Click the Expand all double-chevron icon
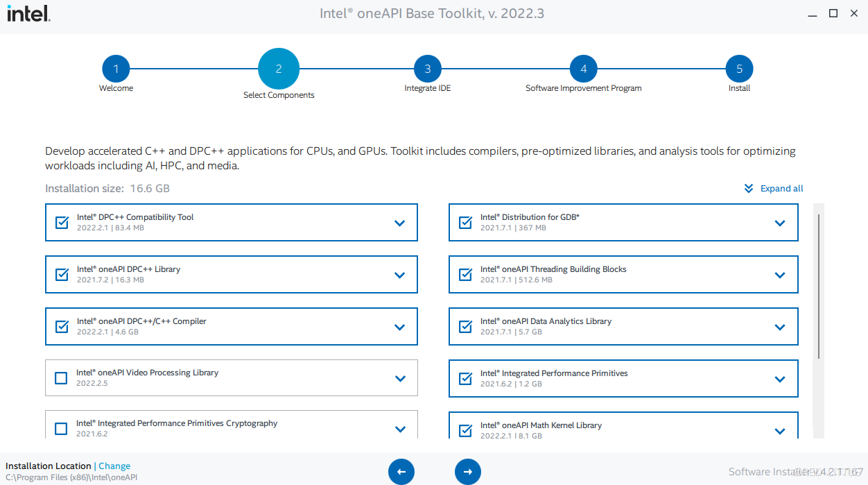 tap(749, 188)
